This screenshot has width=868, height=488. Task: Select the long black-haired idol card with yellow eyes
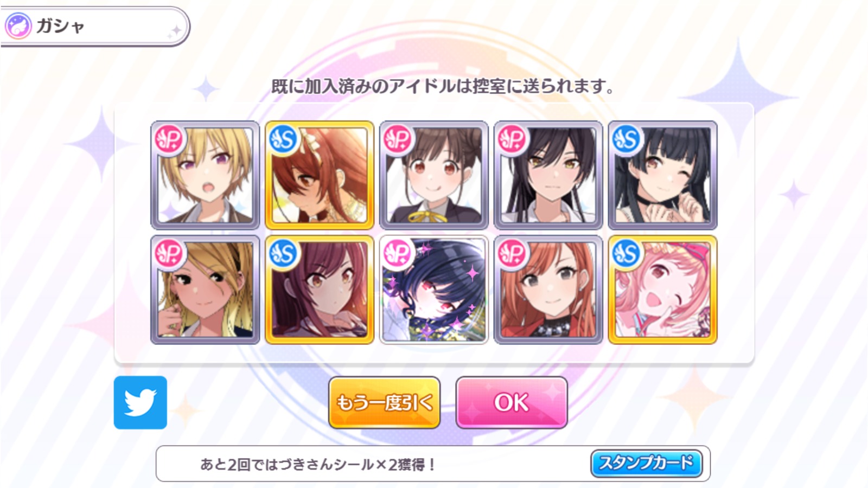pyautogui.click(x=548, y=175)
